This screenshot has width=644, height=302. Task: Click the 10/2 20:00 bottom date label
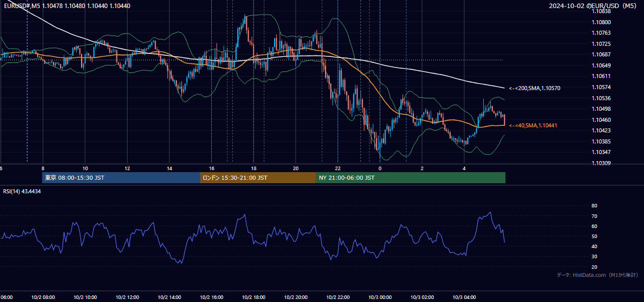pyautogui.click(x=296, y=297)
